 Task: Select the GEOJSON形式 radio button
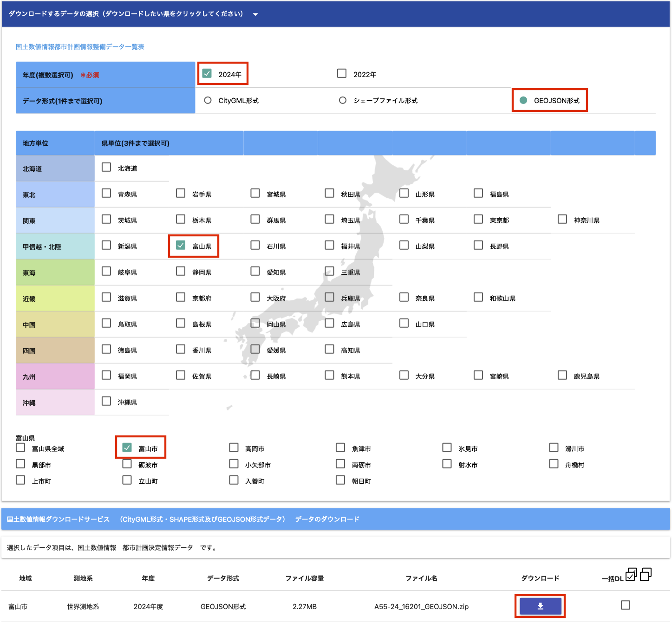(523, 100)
